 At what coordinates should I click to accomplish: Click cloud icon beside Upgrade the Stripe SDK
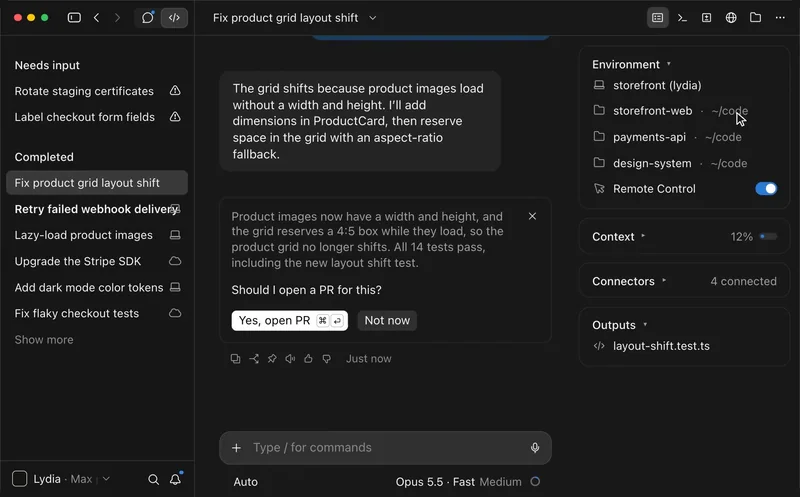[175, 261]
